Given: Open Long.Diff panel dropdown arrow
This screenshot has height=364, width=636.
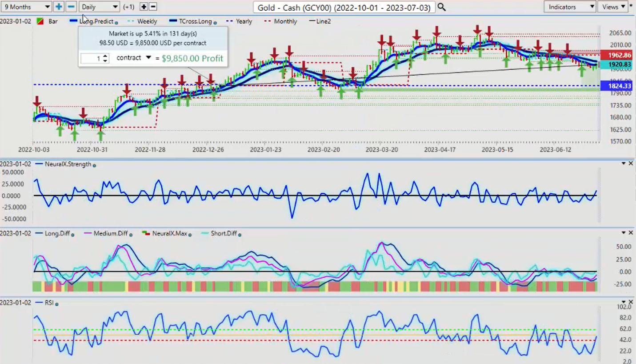Looking at the screenshot, I should 624,233.
